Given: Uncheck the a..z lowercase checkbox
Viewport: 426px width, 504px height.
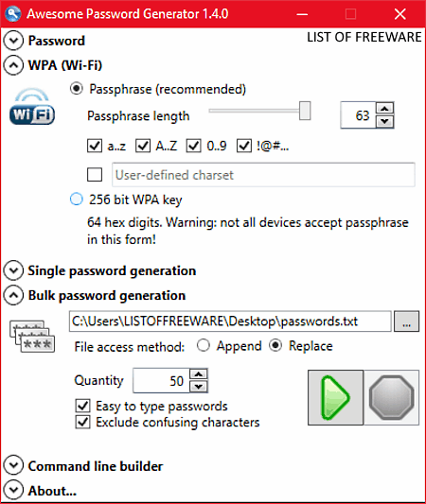Looking at the screenshot, I should click(95, 146).
